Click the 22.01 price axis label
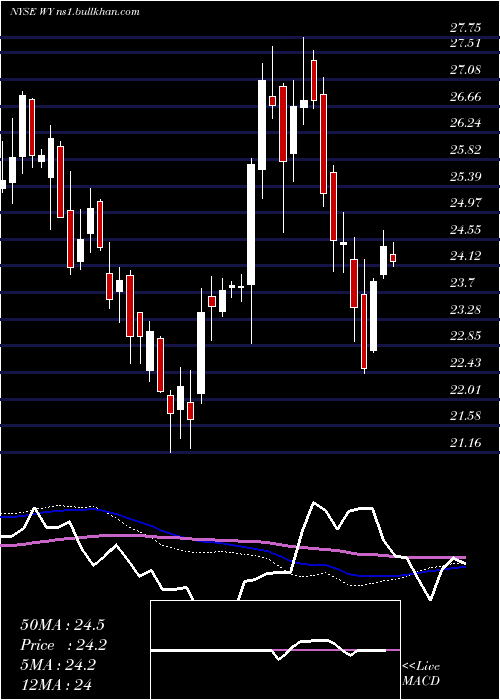The image size is (500, 700). (x=465, y=389)
